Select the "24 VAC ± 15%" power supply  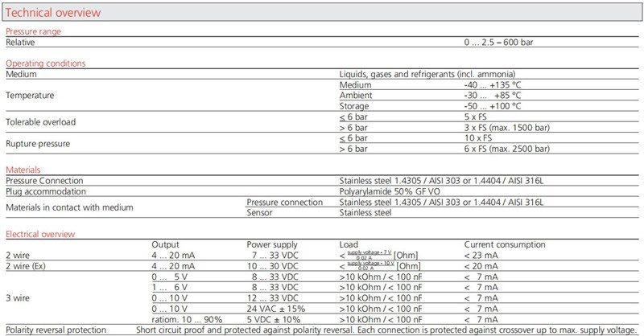point(278,308)
